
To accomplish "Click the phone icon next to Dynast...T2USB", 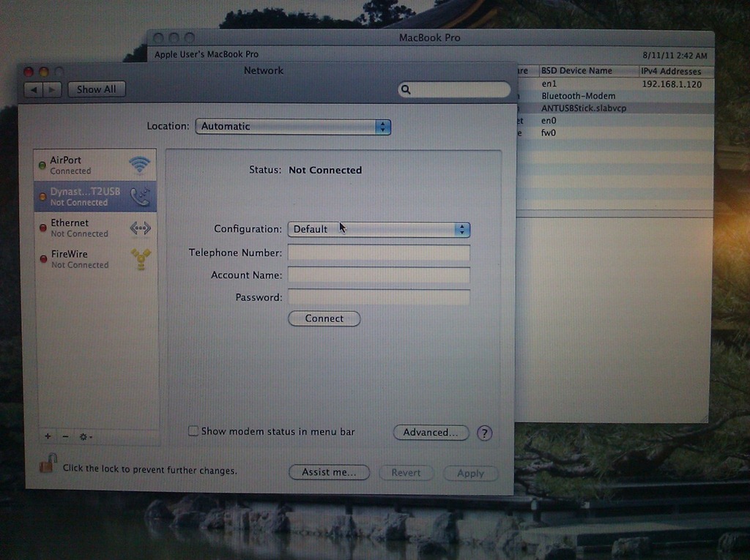I will 139,196.
